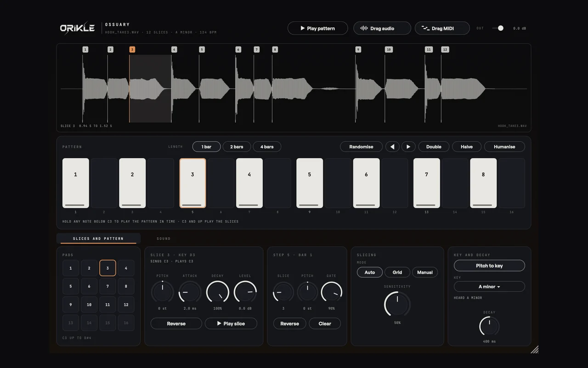Click the Key and Decay knob
Image resolution: width=588 pixels, height=368 pixels.
[489, 326]
